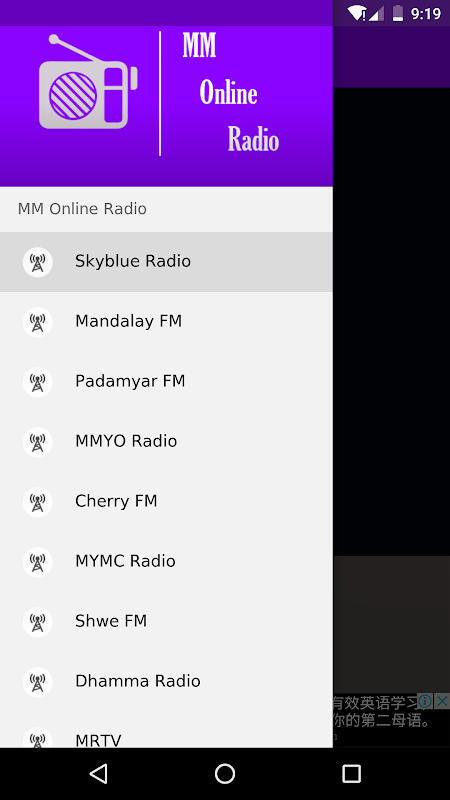Go back with Android back button
The image size is (450, 800).
(98, 774)
